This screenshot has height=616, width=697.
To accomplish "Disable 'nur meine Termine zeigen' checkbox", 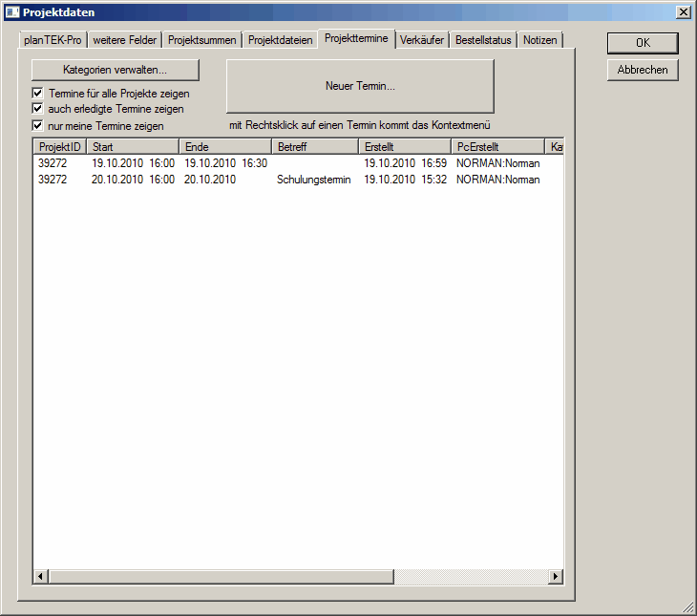I will pos(38,125).
